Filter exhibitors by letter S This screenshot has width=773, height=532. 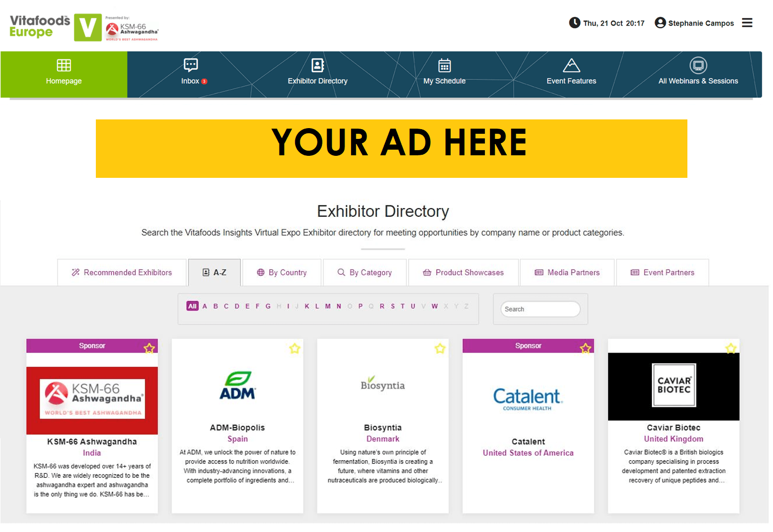coord(393,306)
